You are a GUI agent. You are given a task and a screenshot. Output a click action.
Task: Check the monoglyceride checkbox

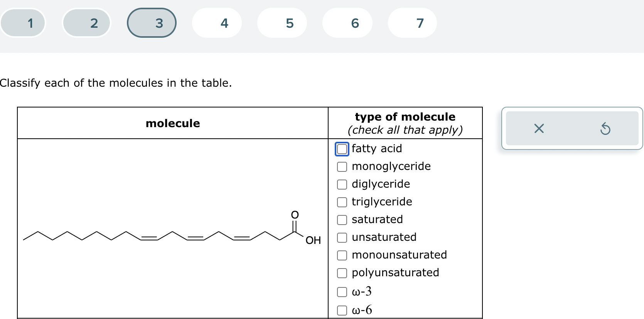(x=342, y=166)
